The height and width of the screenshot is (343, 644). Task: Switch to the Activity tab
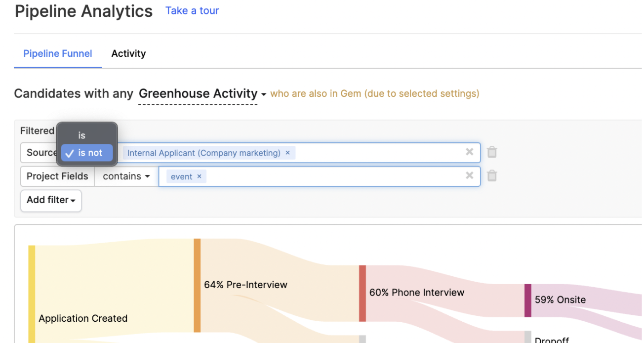pyautogui.click(x=128, y=53)
